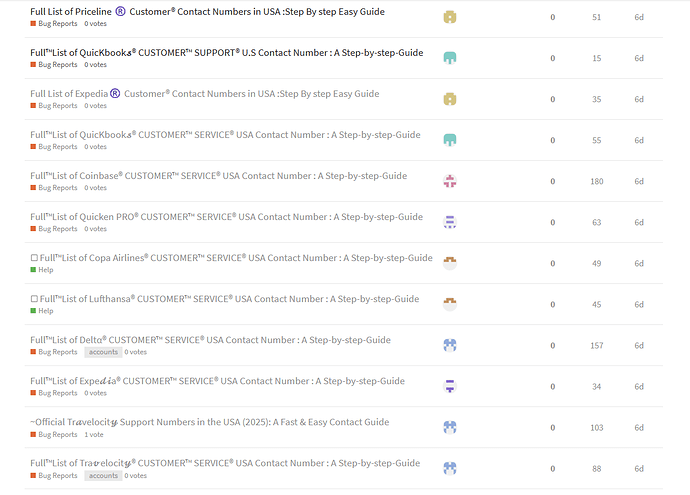This screenshot has height=495, width=690.
Task: Click poster avatar for the Quicken PRO topic
Action: (450, 222)
